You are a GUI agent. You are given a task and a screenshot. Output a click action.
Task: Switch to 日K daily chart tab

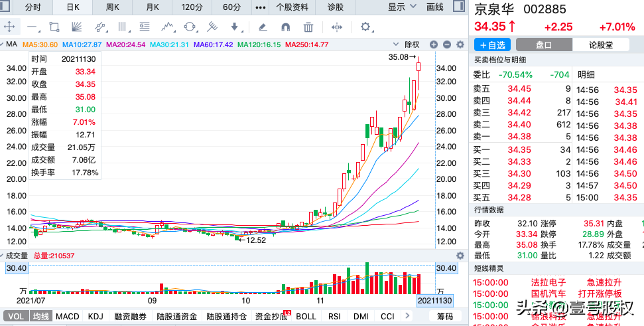73,7
